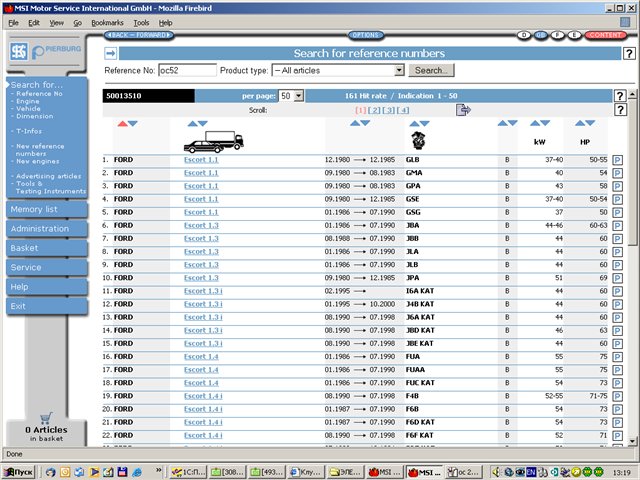Select French language button F
This screenshot has width=640, height=480.
558,35
